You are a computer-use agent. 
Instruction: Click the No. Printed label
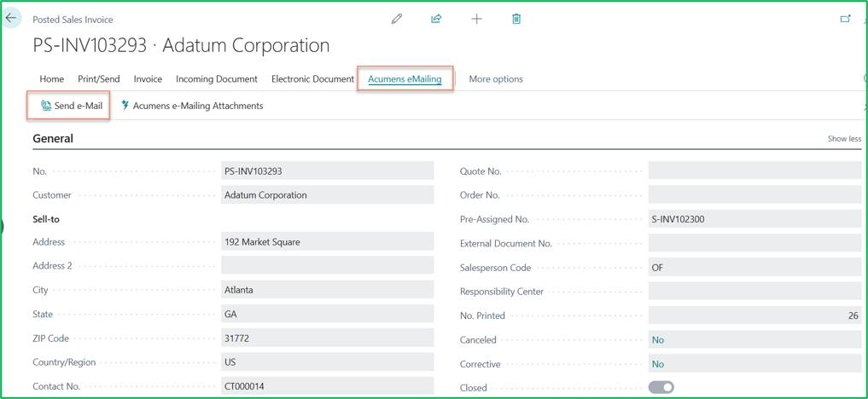482,315
